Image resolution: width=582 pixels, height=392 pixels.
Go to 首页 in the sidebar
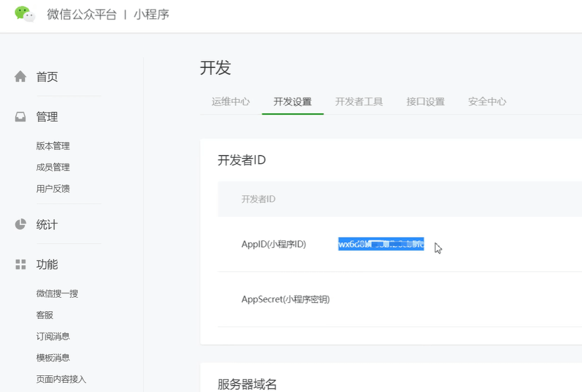pos(47,77)
